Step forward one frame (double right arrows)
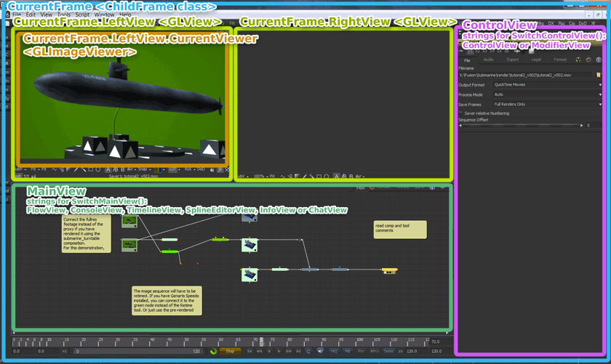The image size is (611, 364). (x=289, y=351)
